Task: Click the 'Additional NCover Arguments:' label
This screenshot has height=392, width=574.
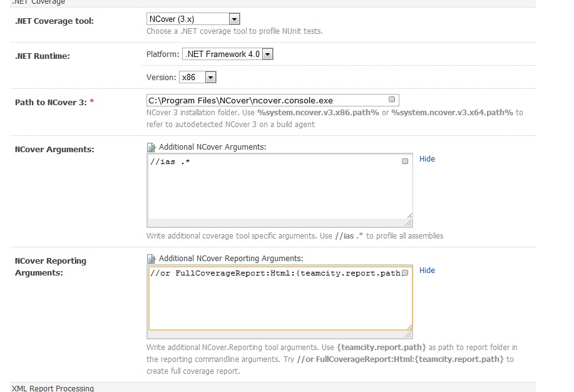Action: point(212,147)
